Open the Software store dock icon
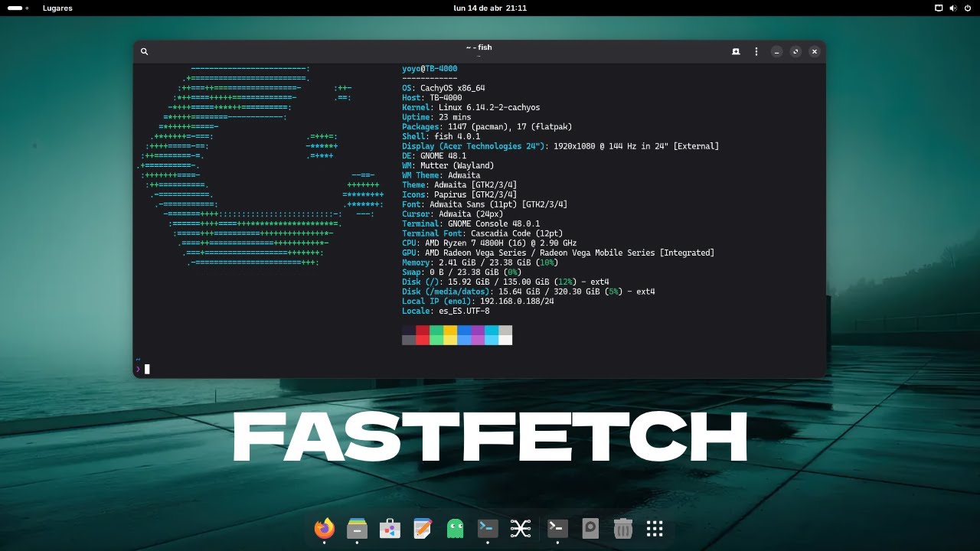The height and width of the screenshot is (551, 980). tap(390, 528)
